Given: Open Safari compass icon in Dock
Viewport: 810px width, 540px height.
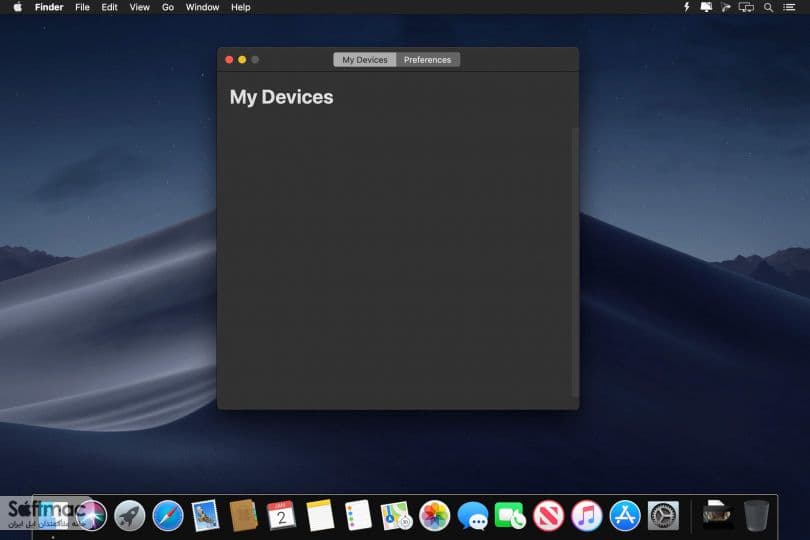Looking at the screenshot, I should coord(168,516).
